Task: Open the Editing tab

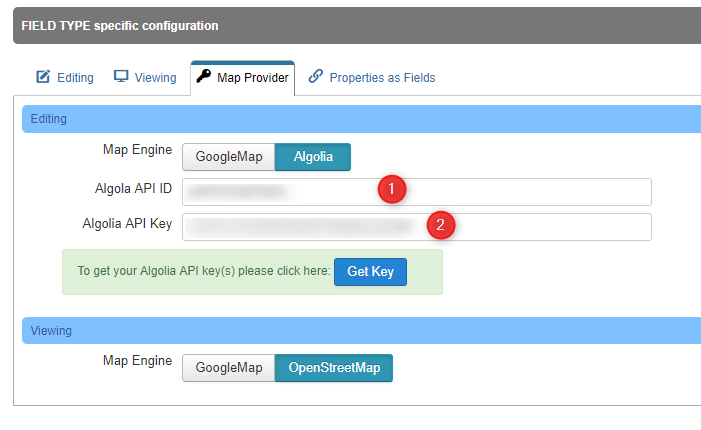Action: (65, 77)
